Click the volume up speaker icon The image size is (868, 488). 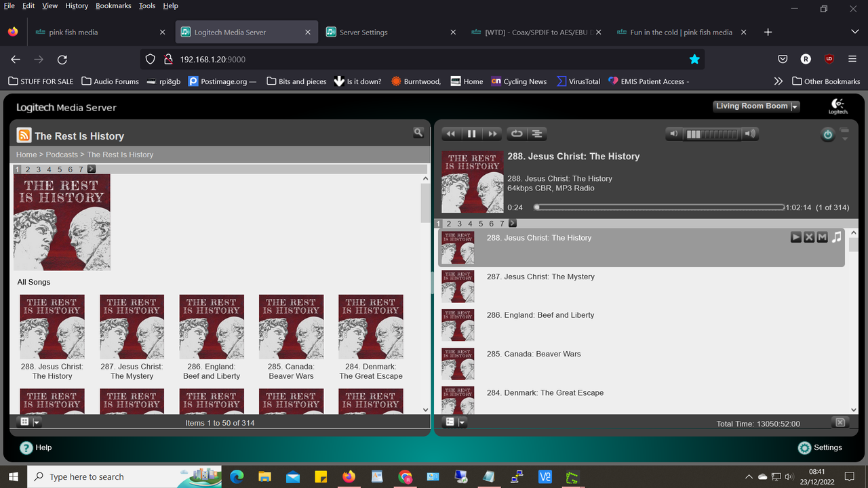point(750,134)
